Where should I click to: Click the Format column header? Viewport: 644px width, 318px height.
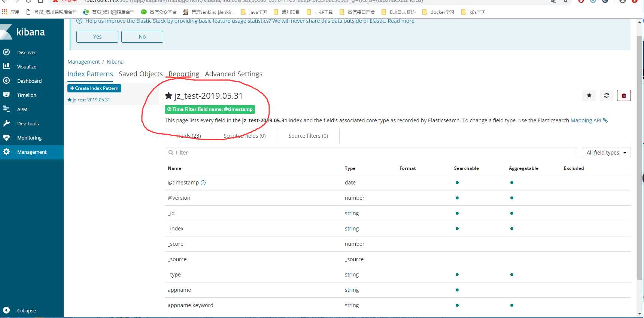(x=408, y=168)
